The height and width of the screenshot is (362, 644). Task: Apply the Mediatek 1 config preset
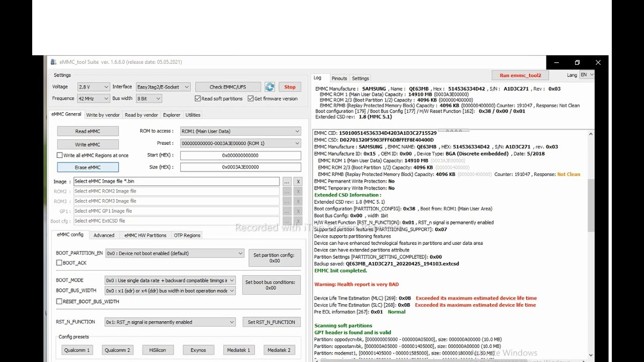pyautogui.click(x=238, y=350)
